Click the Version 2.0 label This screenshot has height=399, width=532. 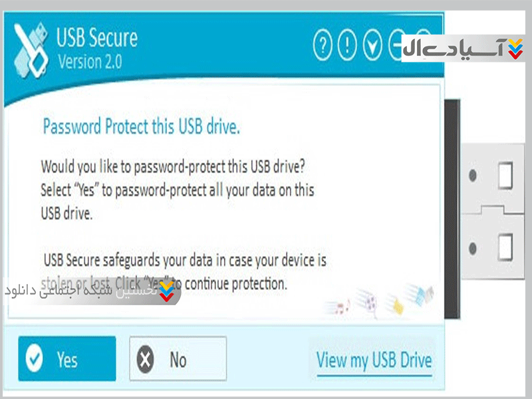pos(89,62)
